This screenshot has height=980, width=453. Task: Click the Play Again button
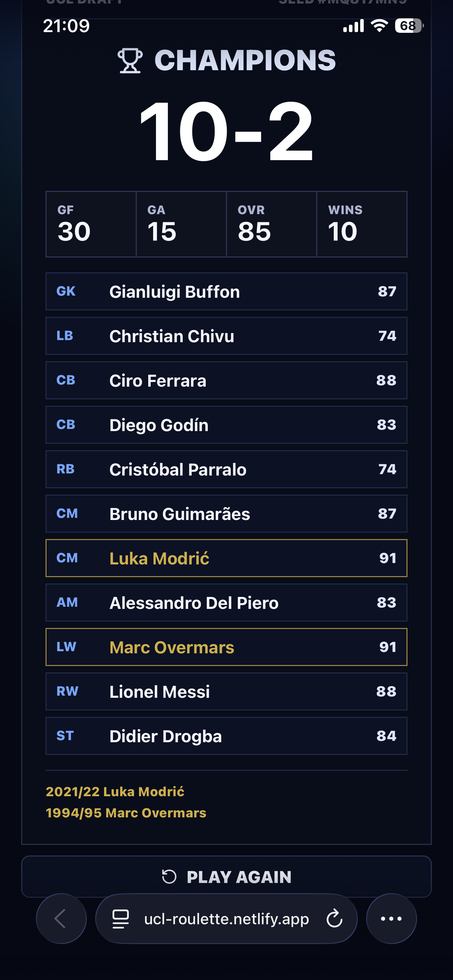click(x=226, y=877)
